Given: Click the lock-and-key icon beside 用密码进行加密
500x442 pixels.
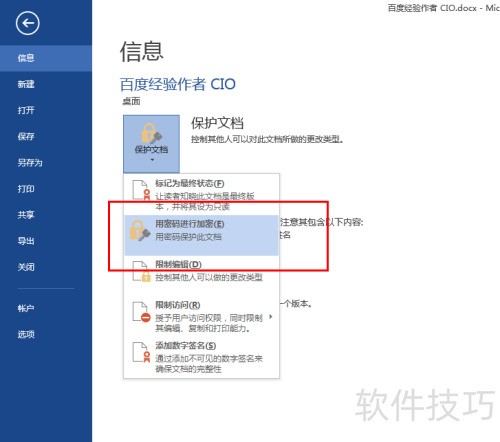Looking at the screenshot, I should click(x=140, y=230).
